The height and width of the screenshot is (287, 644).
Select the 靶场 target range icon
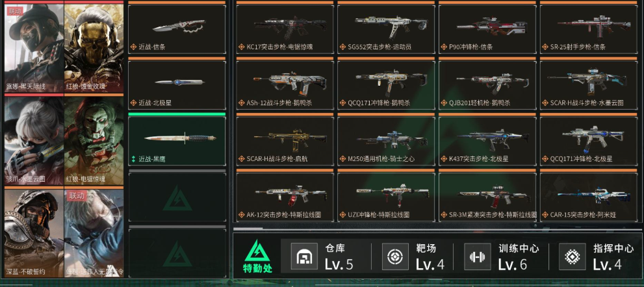tap(395, 256)
